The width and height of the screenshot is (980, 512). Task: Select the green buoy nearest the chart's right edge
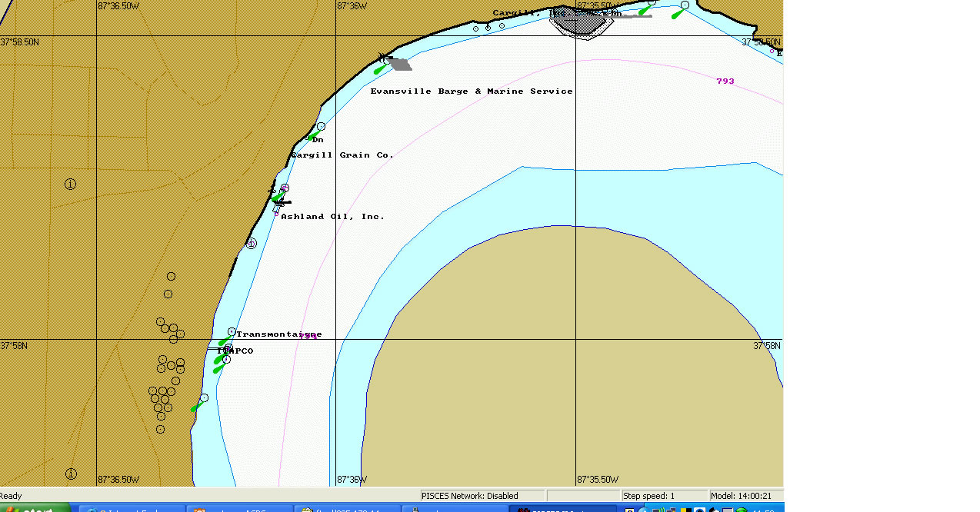coord(678,13)
